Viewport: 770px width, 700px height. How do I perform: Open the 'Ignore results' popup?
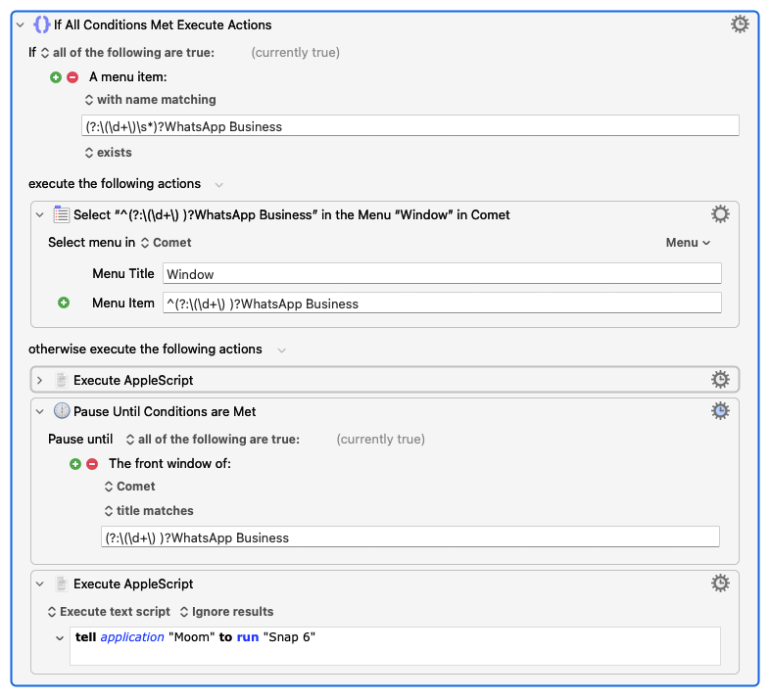[x=226, y=611]
